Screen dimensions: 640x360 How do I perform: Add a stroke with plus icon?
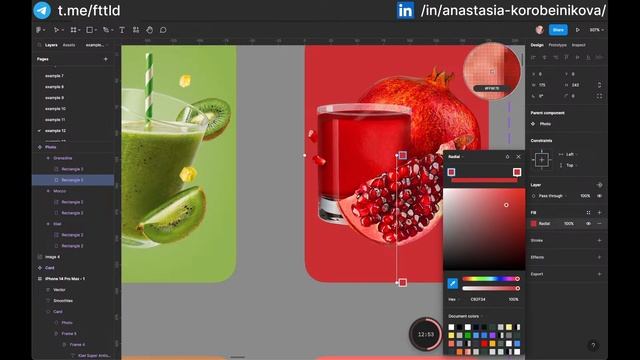click(x=599, y=240)
